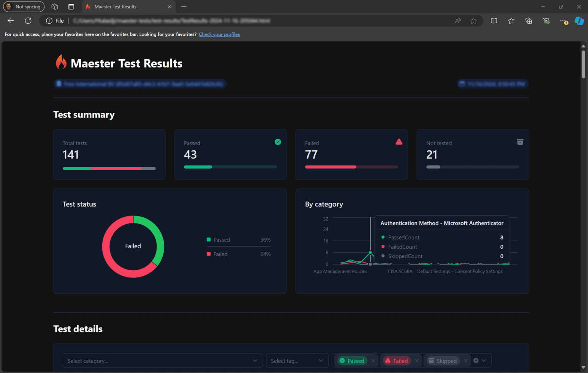This screenshot has height=373, width=588.
Task: Open the Select tag dropdown
Action: point(297,361)
